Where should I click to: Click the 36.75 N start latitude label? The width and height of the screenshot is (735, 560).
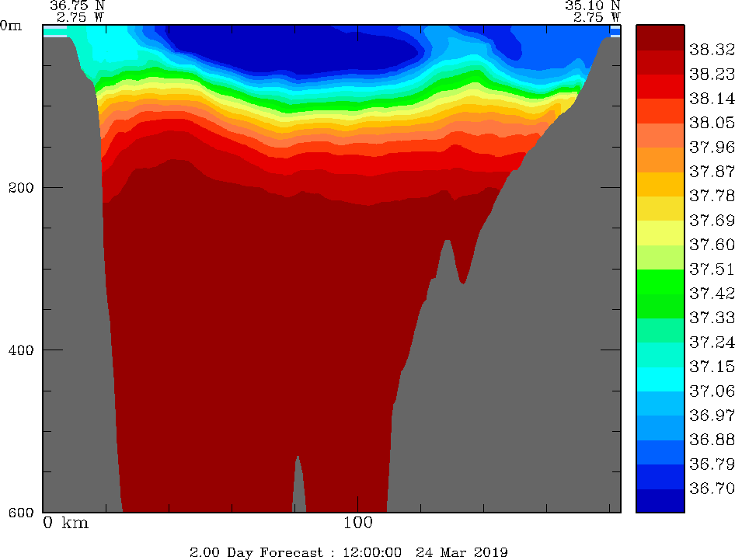click(x=78, y=5)
